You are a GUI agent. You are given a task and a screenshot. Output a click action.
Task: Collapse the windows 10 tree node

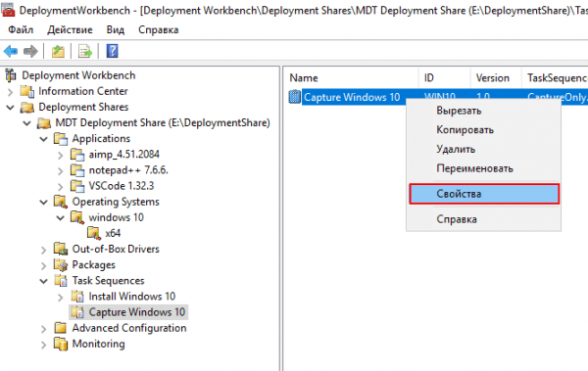61,218
